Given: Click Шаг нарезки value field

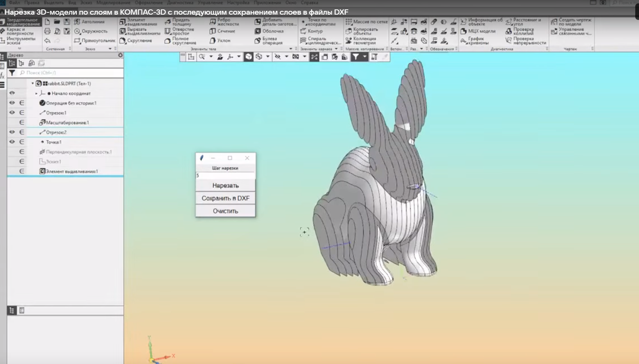Looking at the screenshot, I should (225, 175).
